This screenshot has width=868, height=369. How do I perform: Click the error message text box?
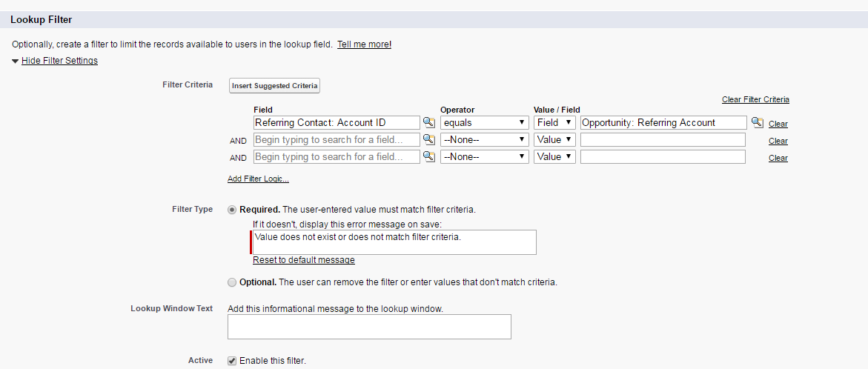(x=394, y=242)
